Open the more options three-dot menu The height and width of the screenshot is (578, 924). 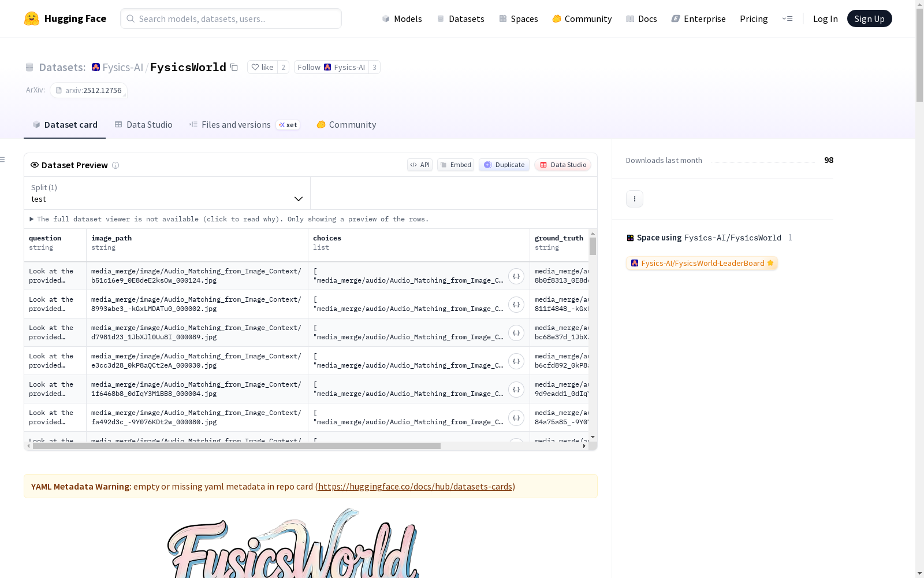pyautogui.click(x=635, y=199)
